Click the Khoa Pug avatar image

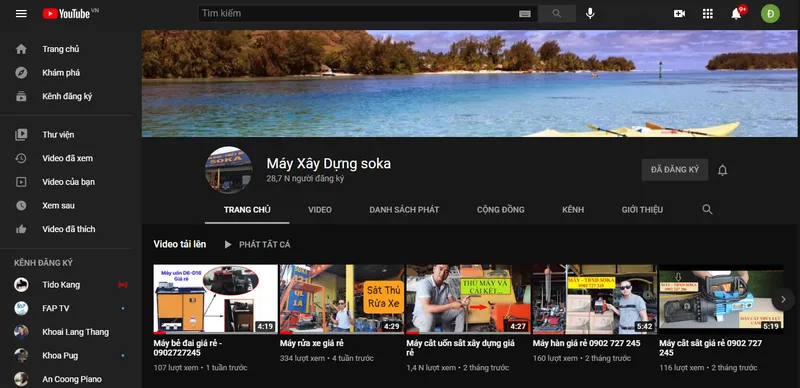click(21, 355)
